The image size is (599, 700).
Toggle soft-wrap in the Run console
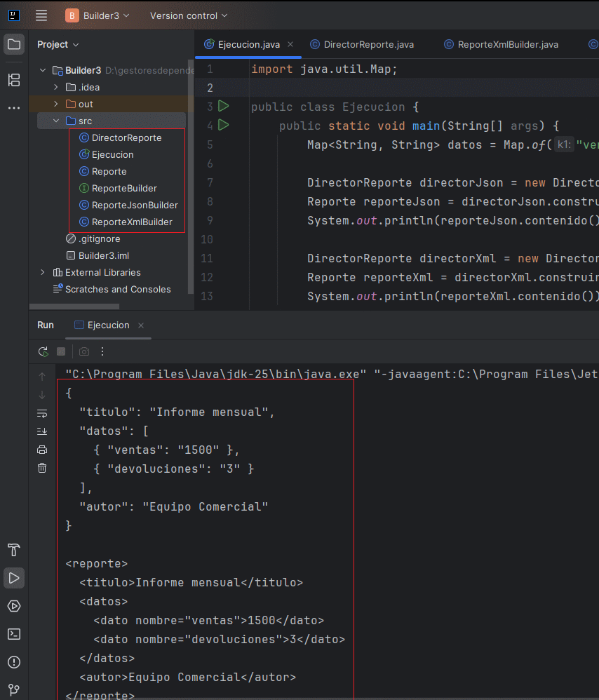(x=42, y=413)
